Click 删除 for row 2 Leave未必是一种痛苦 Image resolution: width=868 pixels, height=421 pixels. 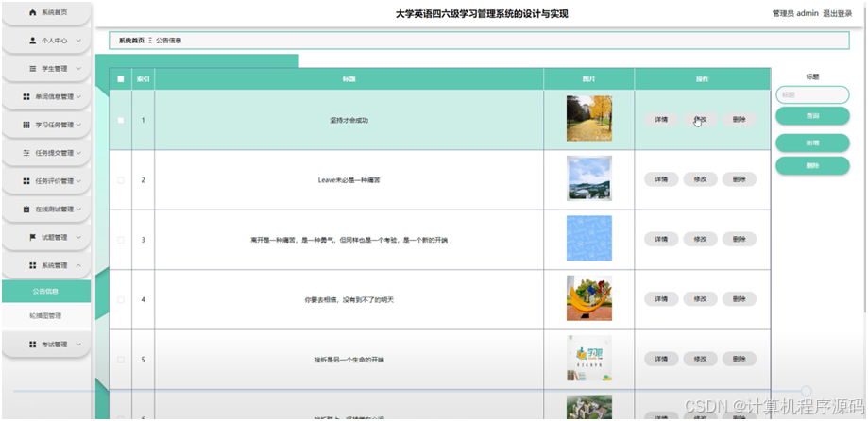pos(739,179)
